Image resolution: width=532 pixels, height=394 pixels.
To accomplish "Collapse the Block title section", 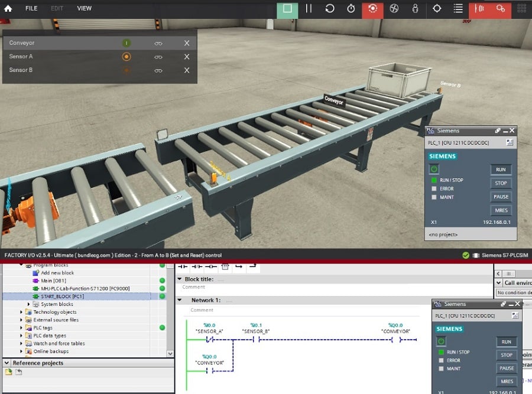I will [x=180, y=279].
